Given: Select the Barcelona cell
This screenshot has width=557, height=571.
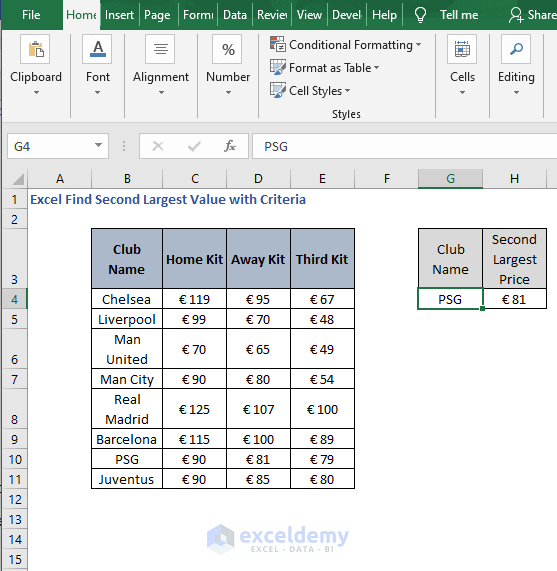Looking at the screenshot, I should pos(127,439).
